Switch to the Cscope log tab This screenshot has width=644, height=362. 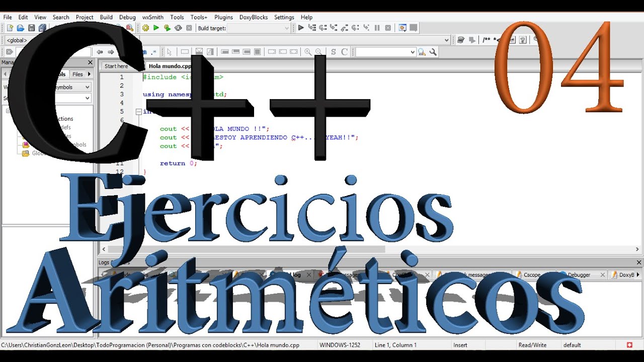pyautogui.click(x=531, y=275)
